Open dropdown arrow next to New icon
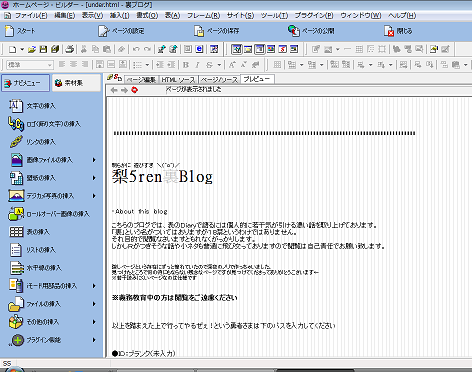472x372 pixels. click(22, 49)
